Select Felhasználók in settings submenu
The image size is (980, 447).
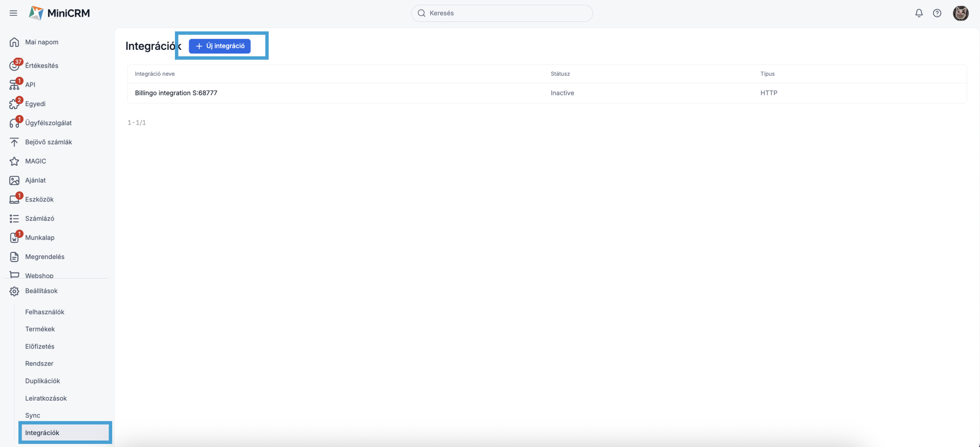(45, 312)
